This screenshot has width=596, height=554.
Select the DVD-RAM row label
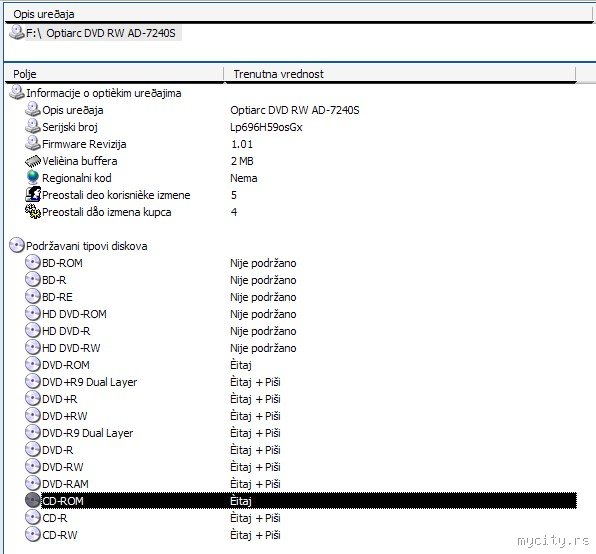click(65, 484)
